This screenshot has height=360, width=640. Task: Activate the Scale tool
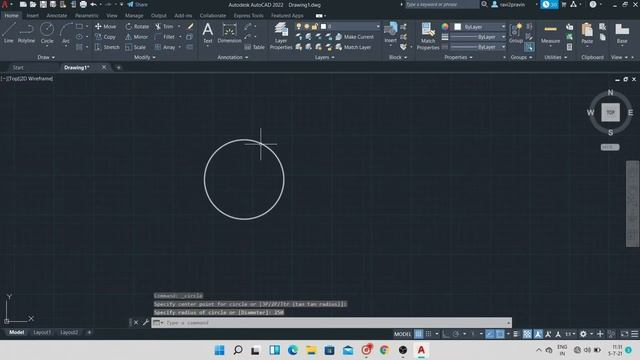click(136, 47)
